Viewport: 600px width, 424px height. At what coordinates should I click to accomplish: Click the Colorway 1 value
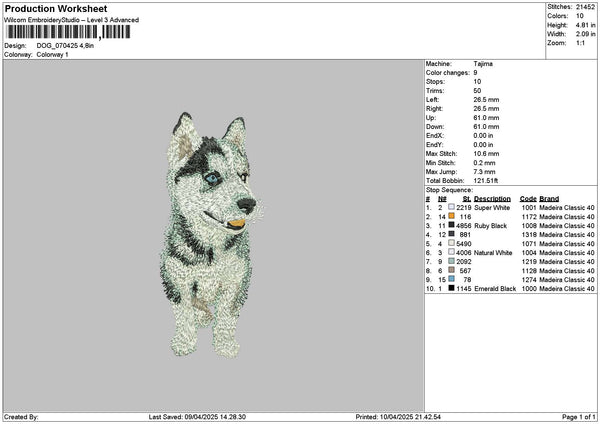tap(52, 55)
